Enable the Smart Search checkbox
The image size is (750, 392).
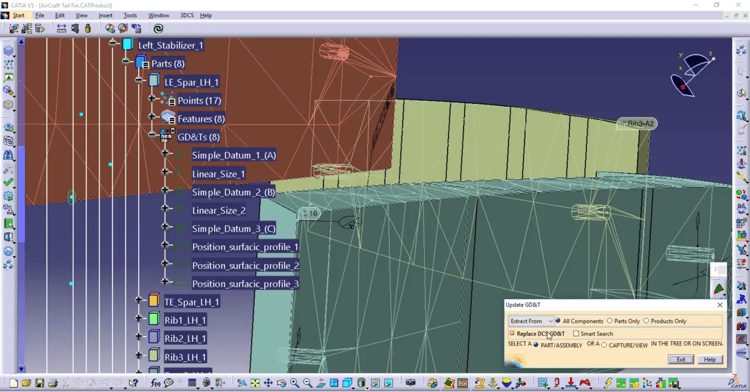pos(576,334)
